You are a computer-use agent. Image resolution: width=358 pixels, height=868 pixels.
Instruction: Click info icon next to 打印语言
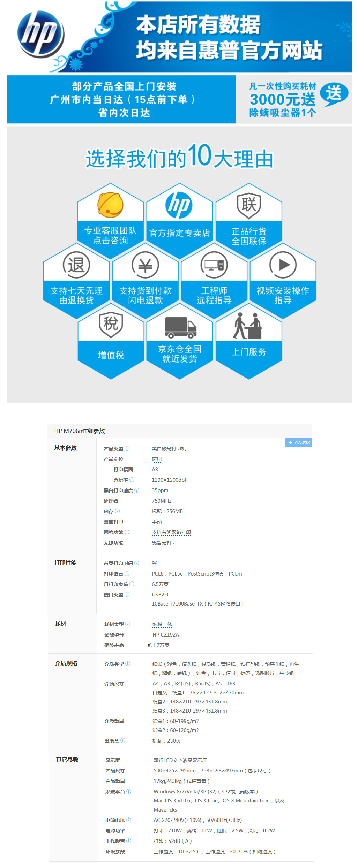(x=127, y=573)
